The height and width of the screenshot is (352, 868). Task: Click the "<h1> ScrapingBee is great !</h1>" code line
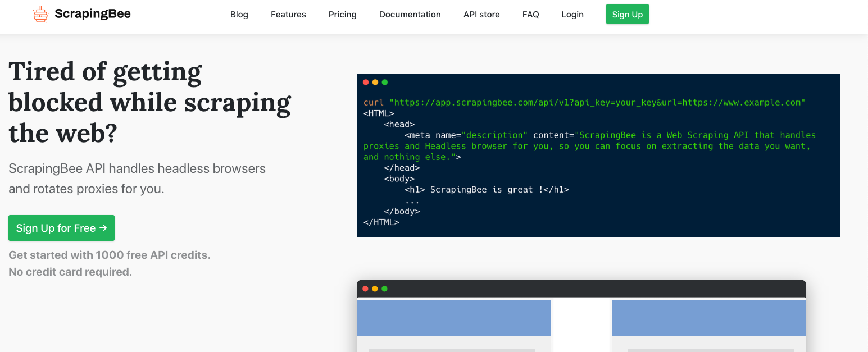click(487, 190)
